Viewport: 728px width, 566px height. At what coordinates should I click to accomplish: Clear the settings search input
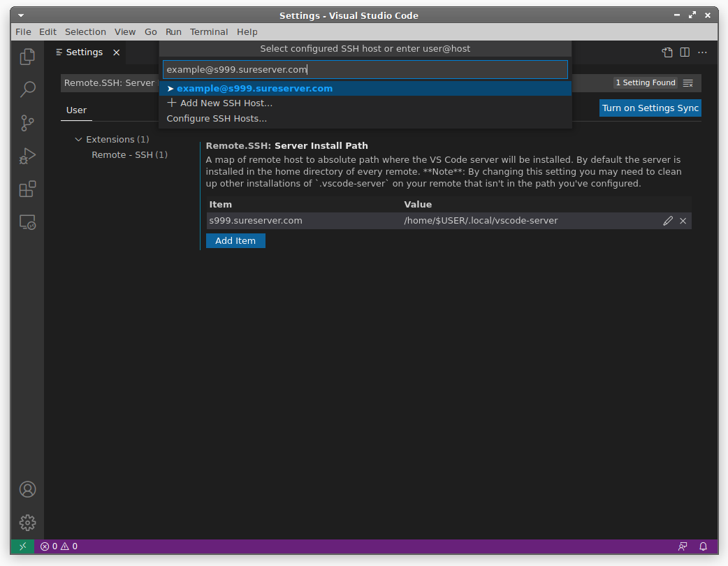pos(688,83)
